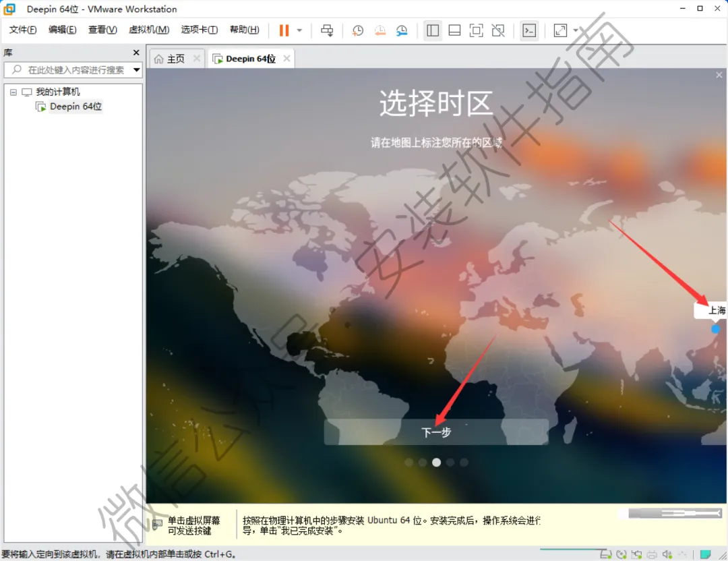Image resolution: width=728 pixels, height=561 pixels.
Task: Click the message log note icon in status bar
Action: (x=705, y=554)
